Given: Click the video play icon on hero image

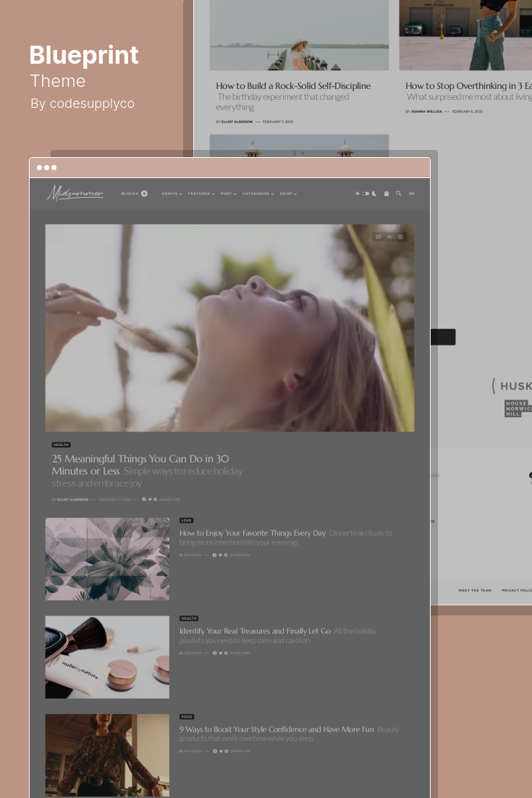Looking at the screenshot, I should pos(379,237).
